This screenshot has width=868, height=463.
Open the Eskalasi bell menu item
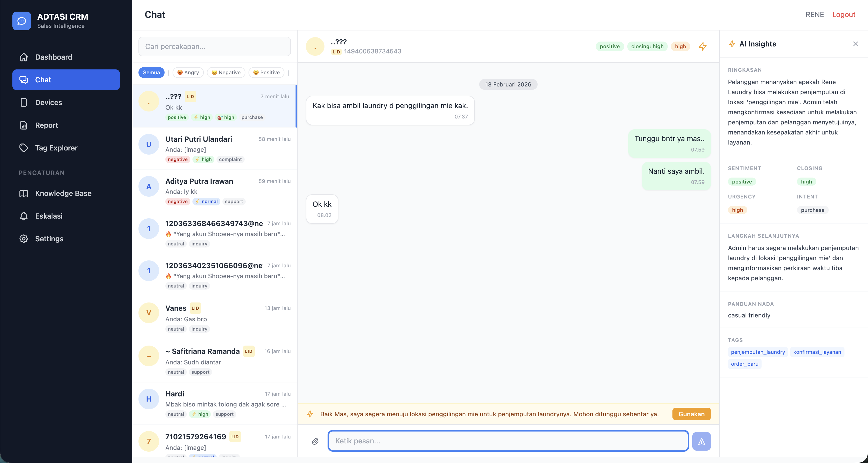tap(49, 216)
